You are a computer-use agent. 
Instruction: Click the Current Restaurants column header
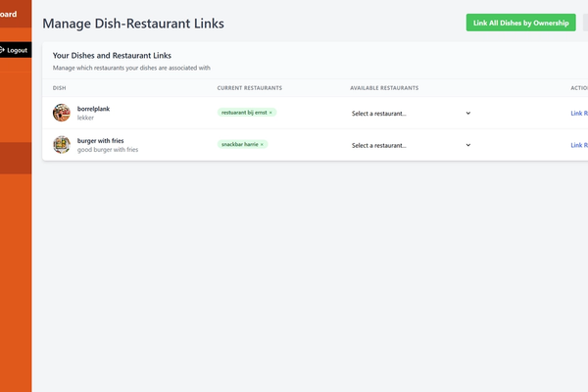(x=249, y=88)
